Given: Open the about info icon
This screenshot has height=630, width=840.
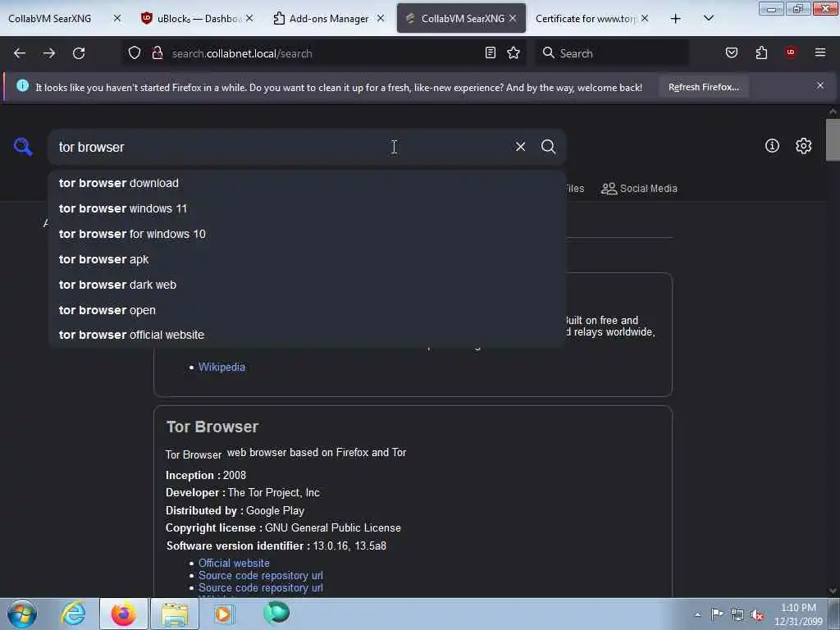Looking at the screenshot, I should click(772, 146).
